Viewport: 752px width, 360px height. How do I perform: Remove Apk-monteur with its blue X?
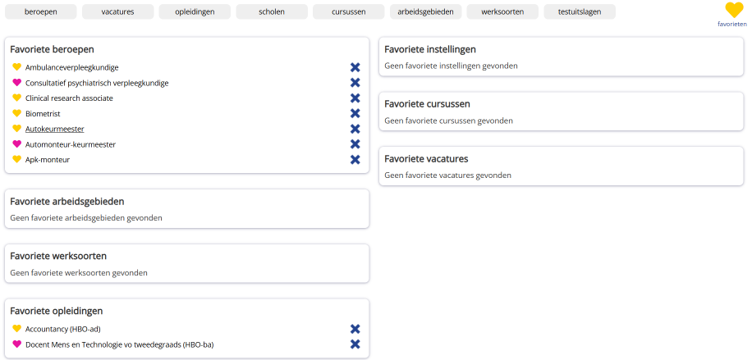[355, 159]
